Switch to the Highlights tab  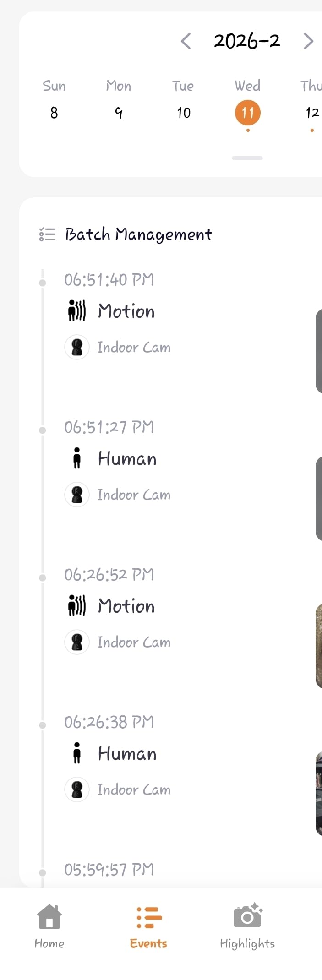pyautogui.click(x=247, y=926)
